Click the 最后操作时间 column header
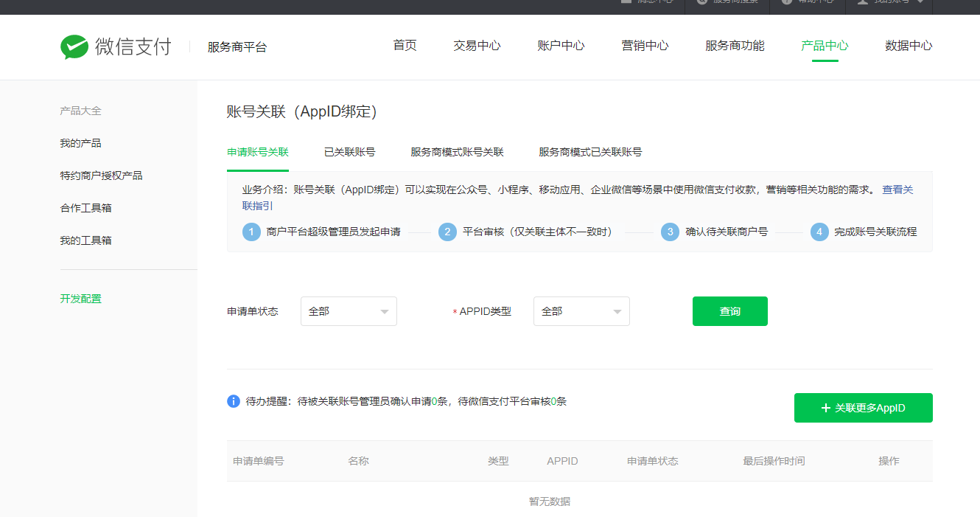 (774, 461)
